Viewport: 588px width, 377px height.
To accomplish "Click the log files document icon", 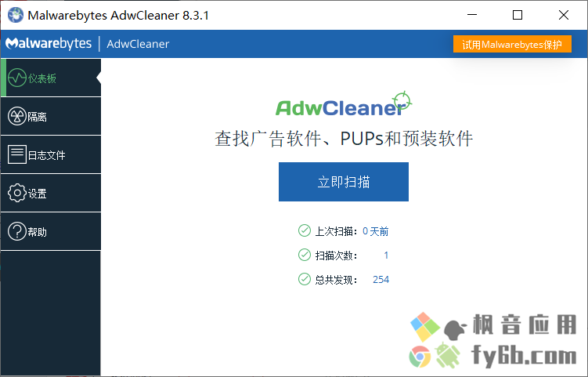I will [x=17, y=154].
